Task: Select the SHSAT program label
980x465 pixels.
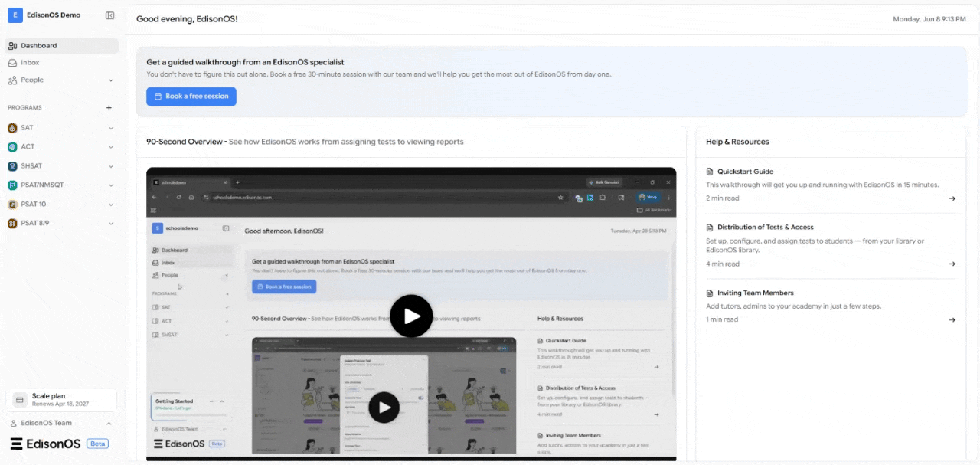Action: coord(31,166)
